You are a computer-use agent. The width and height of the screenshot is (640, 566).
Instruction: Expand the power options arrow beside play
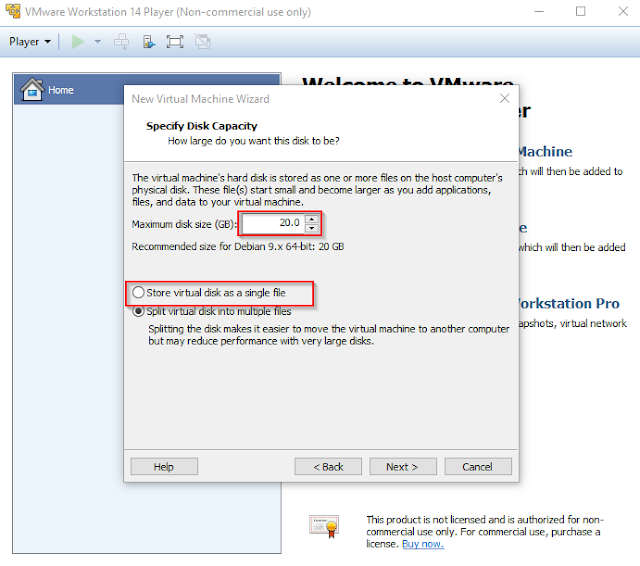tap(98, 42)
